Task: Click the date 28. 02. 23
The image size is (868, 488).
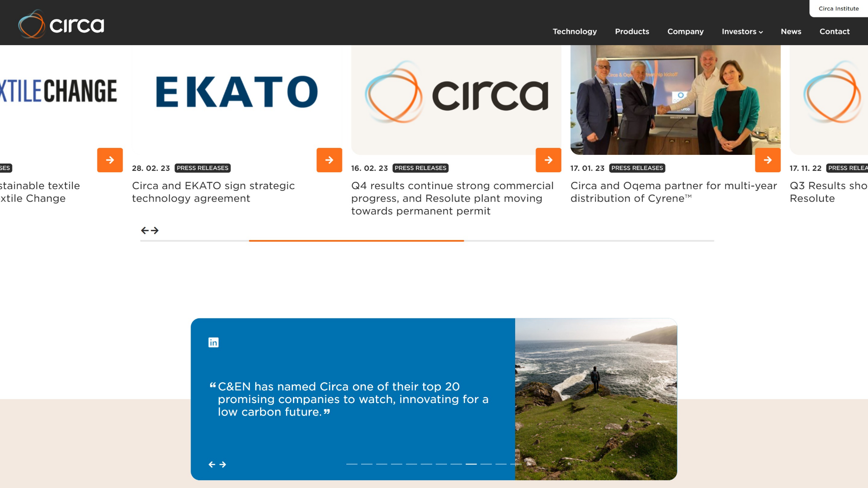Action: (151, 168)
